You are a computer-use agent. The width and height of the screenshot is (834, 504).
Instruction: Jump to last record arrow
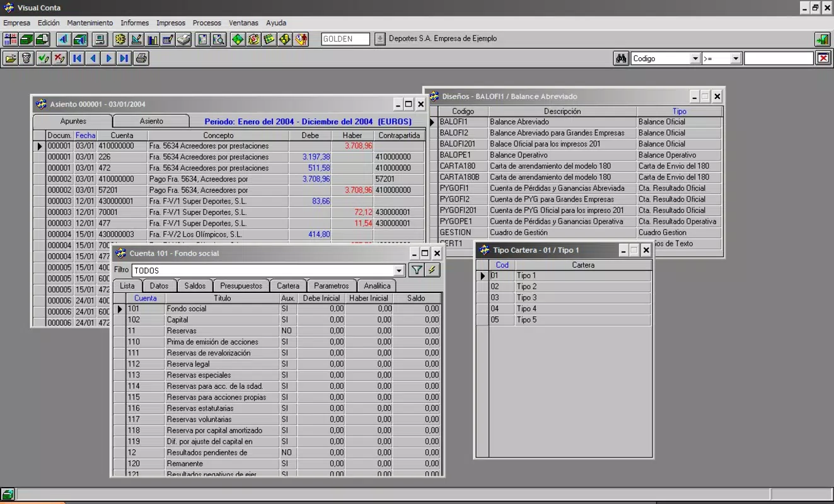pyautogui.click(x=124, y=59)
